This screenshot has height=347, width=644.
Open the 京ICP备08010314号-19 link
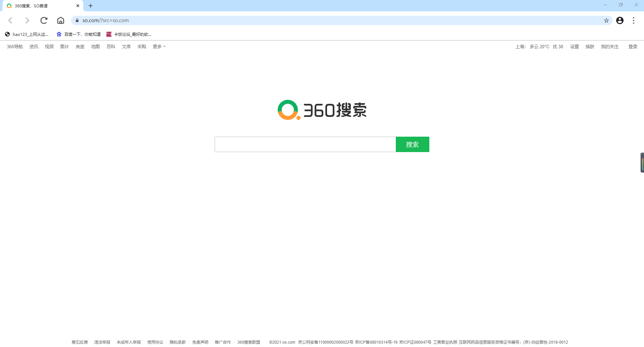[x=376, y=342]
